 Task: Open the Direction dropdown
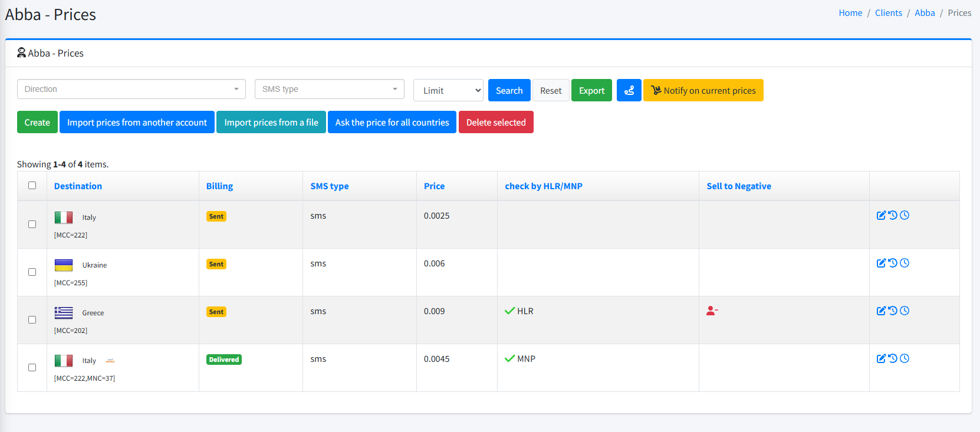(131, 90)
